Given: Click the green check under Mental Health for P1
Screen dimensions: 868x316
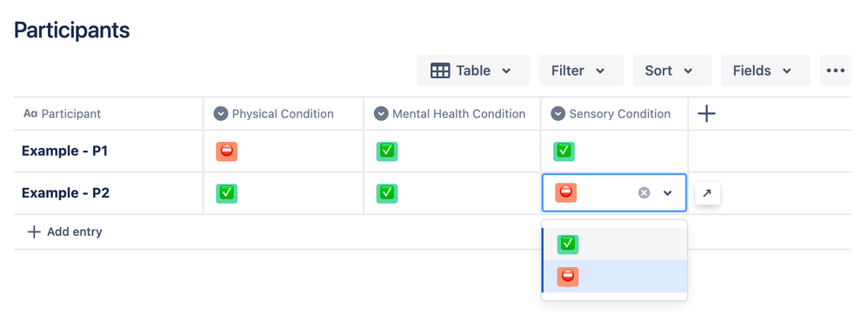Looking at the screenshot, I should point(387,151).
